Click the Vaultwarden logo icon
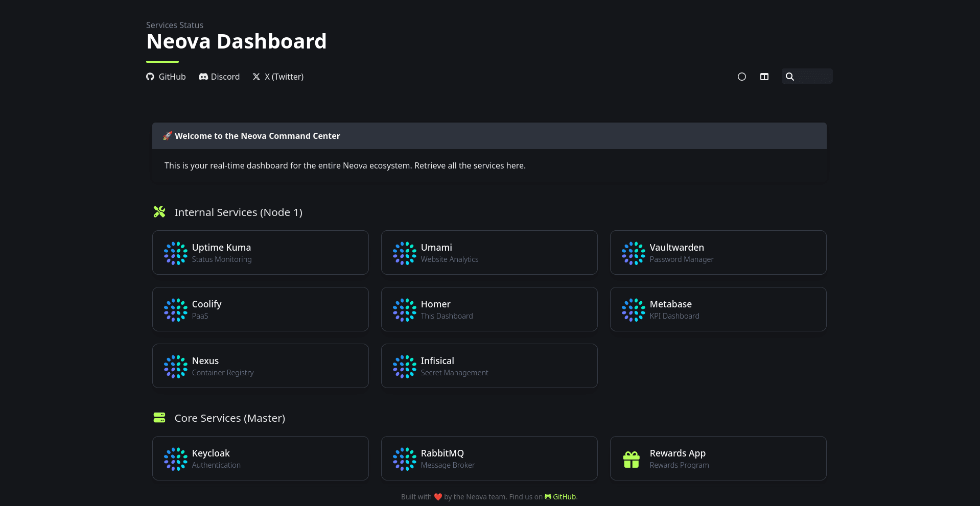 coord(633,253)
